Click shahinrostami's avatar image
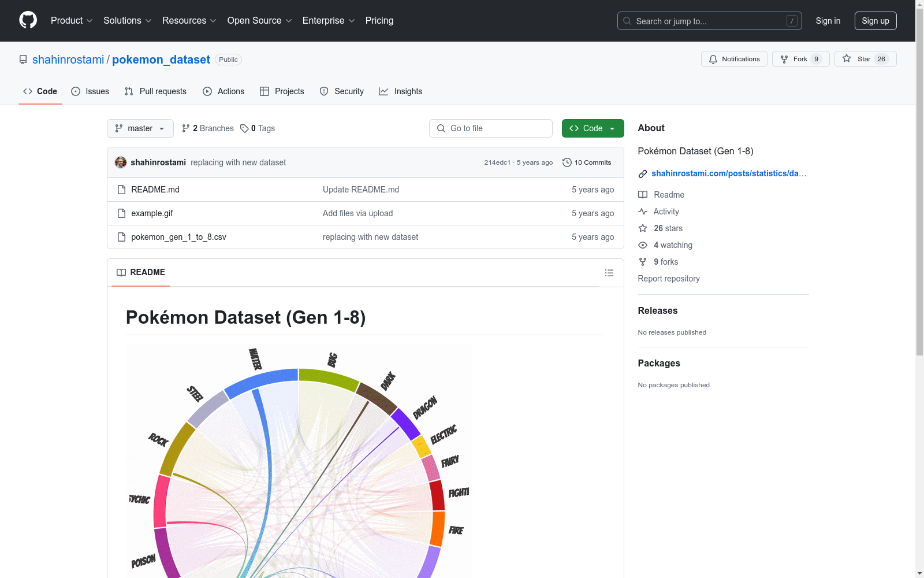924x578 pixels. pyautogui.click(x=121, y=162)
